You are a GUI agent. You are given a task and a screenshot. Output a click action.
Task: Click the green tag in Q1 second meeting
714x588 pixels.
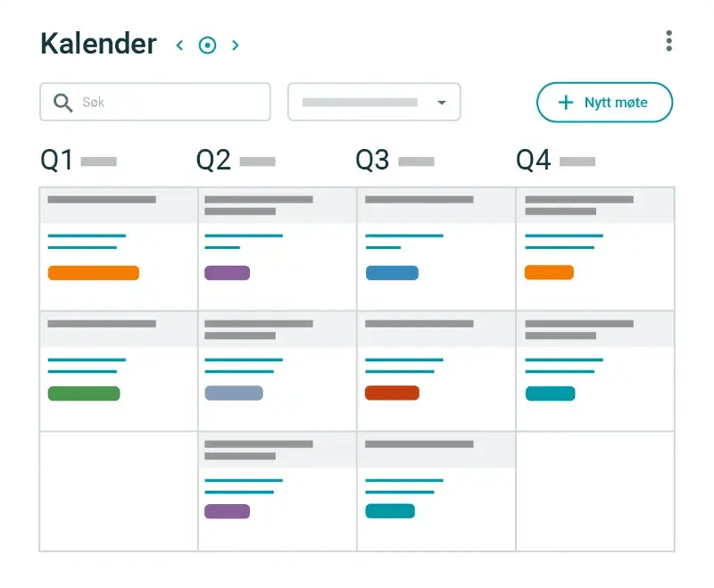tap(84, 393)
